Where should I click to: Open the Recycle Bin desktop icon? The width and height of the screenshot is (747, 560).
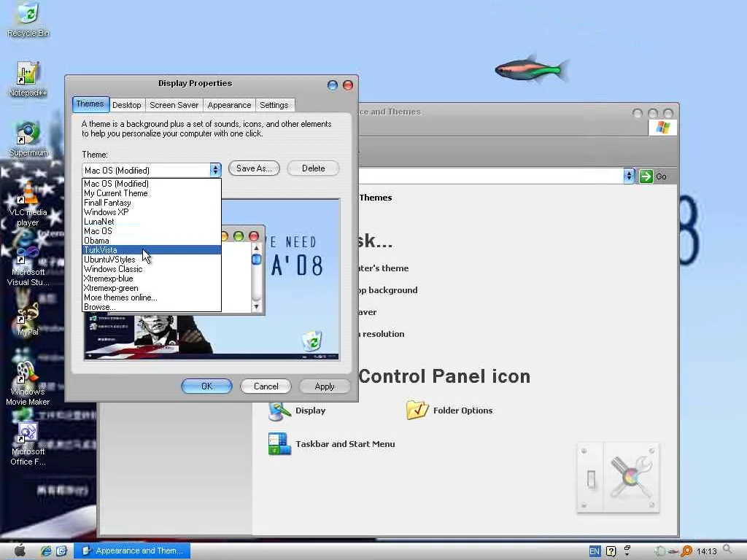[x=28, y=19]
